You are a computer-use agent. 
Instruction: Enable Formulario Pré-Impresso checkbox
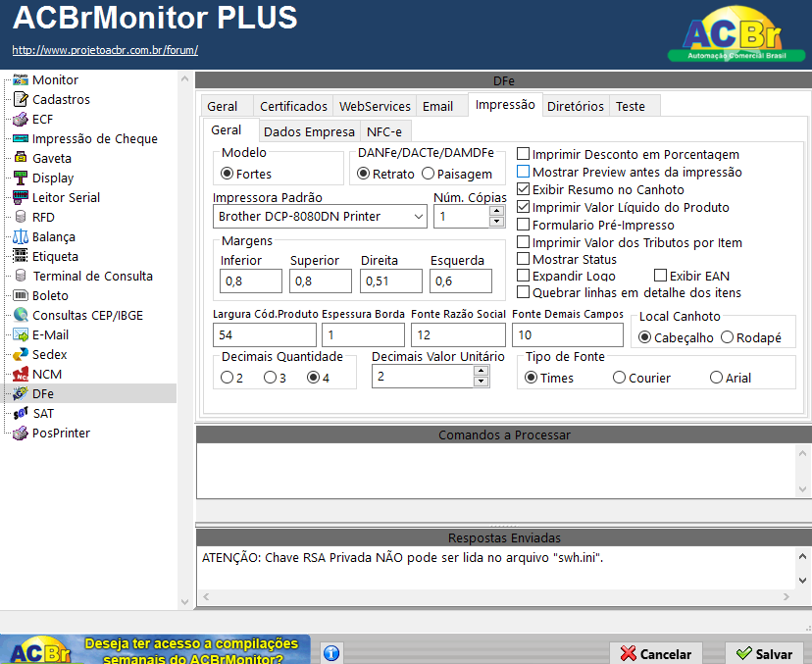pos(523,225)
